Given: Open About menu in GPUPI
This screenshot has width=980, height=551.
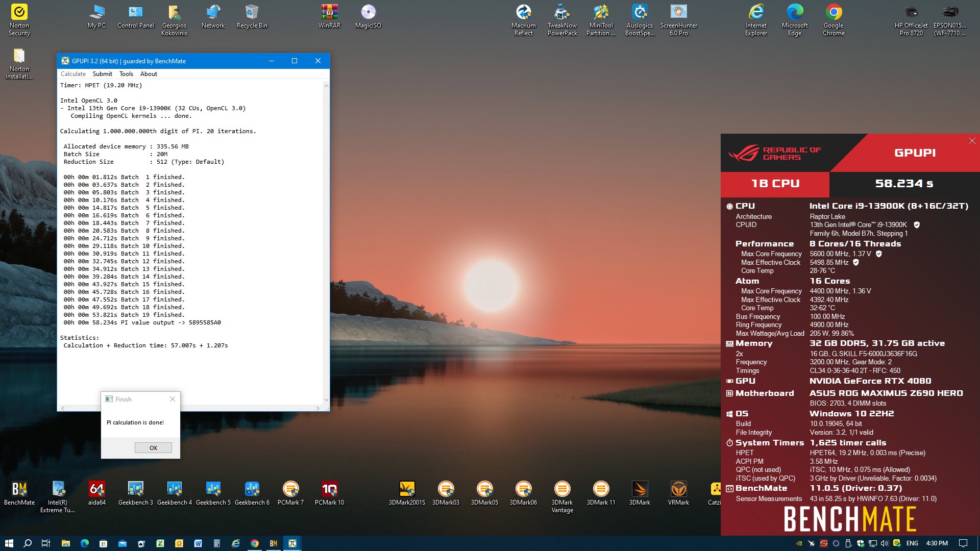Looking at the screenshot, I should pos(149,74).
